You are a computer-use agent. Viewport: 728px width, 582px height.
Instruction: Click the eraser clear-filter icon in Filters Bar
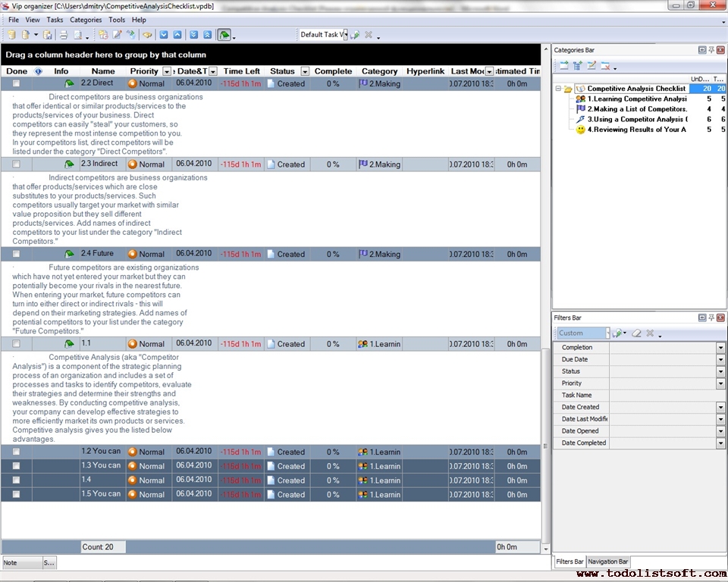pyautogui.click(x=637, y=333)
